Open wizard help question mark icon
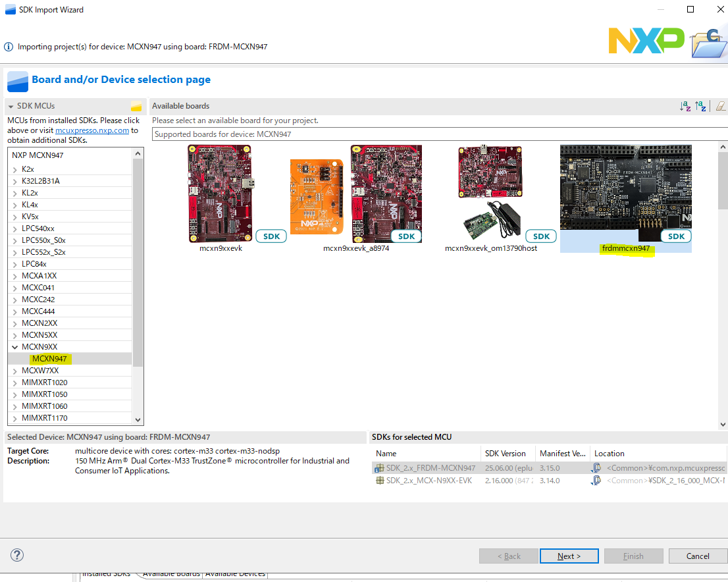 point(18,555)
